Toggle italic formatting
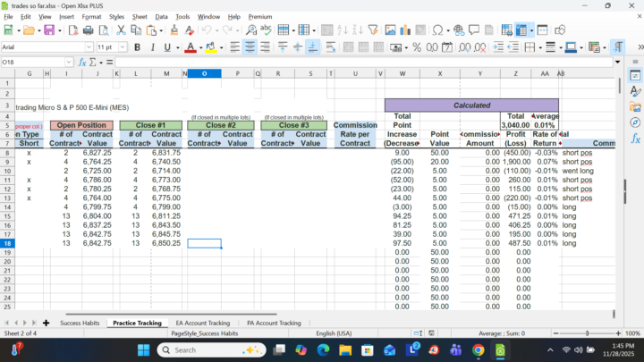644x362 pixels. (152, 47)
